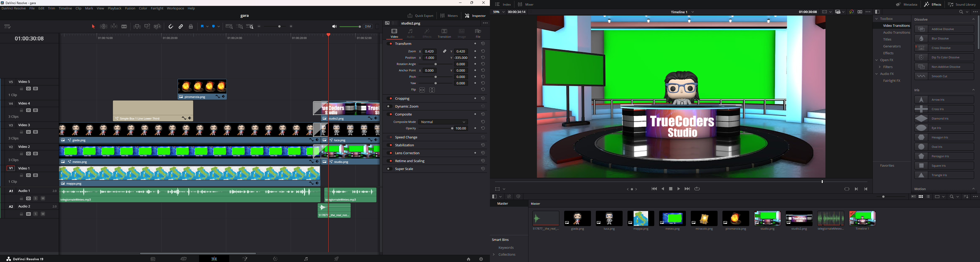This screenshot has width=980, height=262.
Task: Toggle Loop playback icon in viewer
Action: coord(697,189)
